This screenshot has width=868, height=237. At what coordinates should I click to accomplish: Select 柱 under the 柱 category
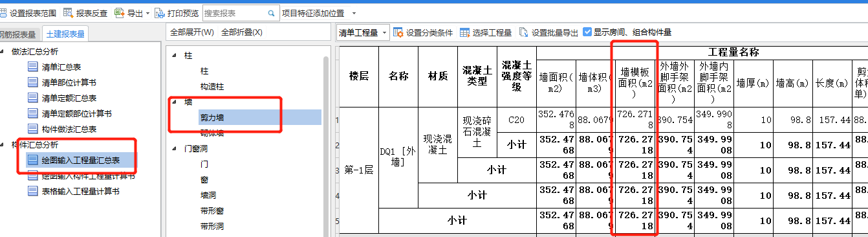pos(204,71)
